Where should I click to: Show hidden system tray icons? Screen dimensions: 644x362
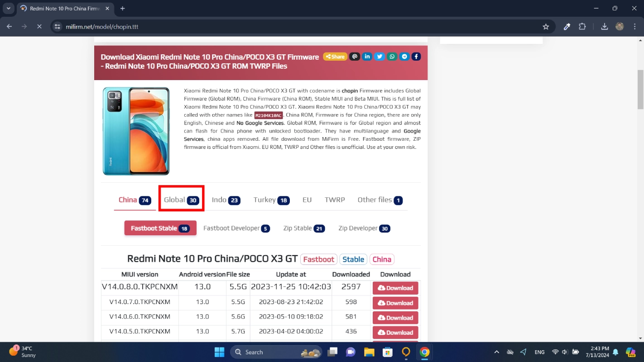pyautogui.click(x=497, y=352)
